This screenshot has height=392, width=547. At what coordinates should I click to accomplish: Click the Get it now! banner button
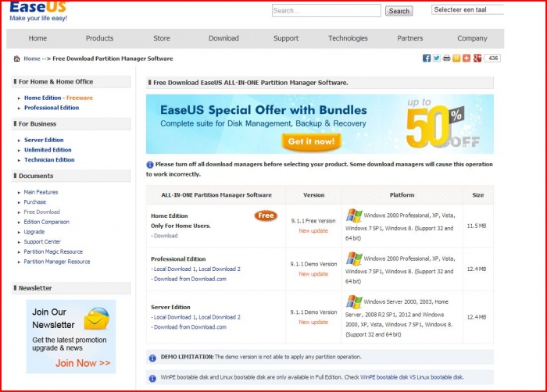point(311,141)
